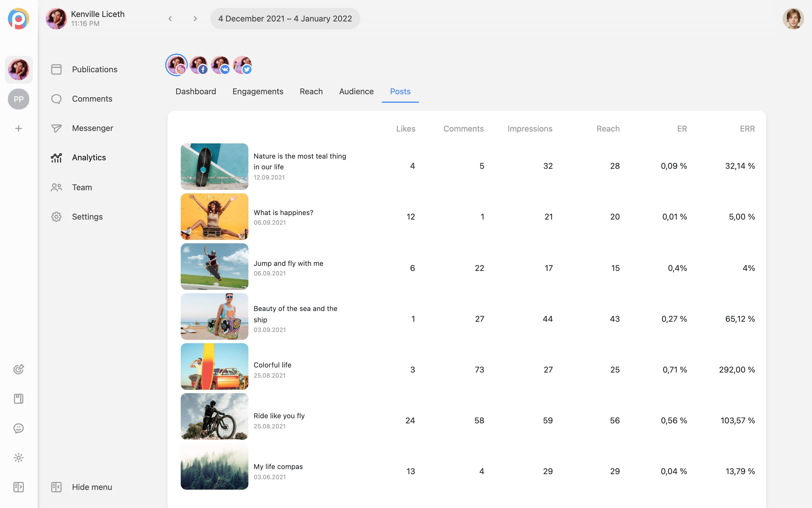Open skateboard post thumbnail

coord(214,166)
